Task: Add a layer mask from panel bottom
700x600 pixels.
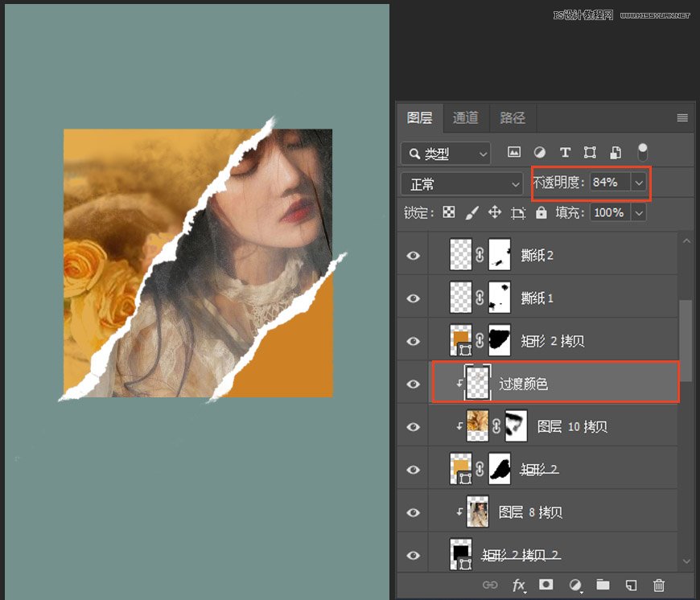Action: coord(547,586)
